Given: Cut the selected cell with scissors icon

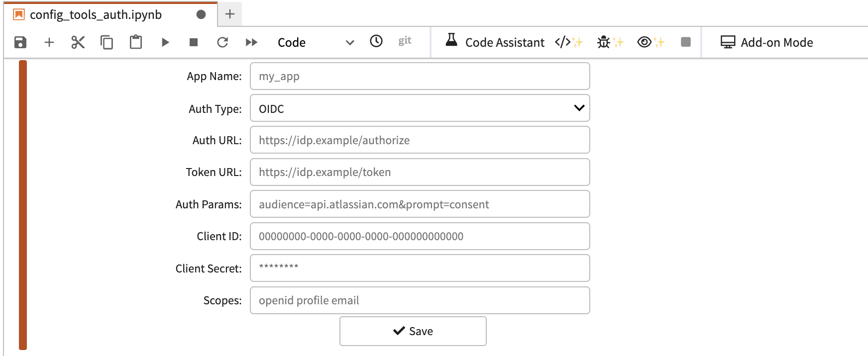Looking at the screenshot, I should [x=78, y=42].
